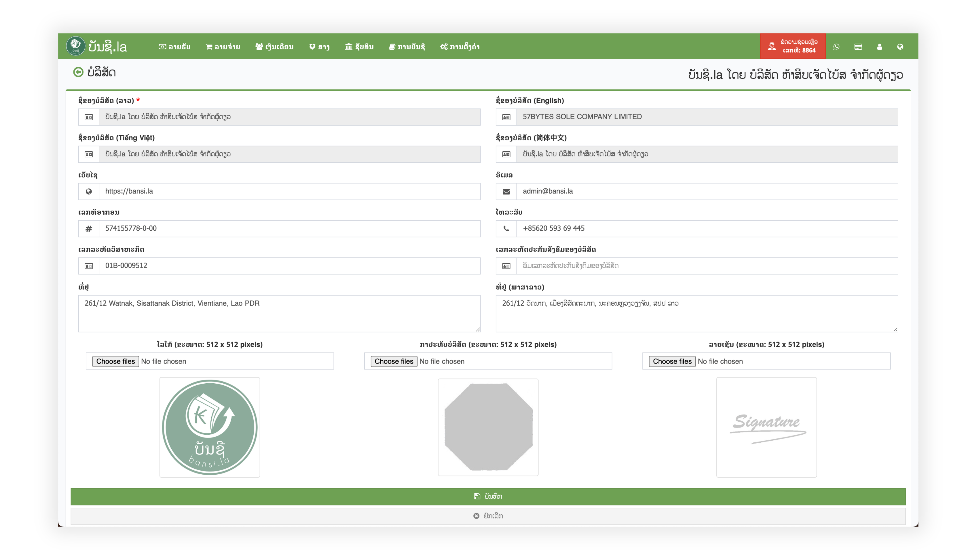This screenshot has height=560, width=977.
Task: Click the Signature preview thumbnail
Action: pyautogui.click(x=766, y=427)
